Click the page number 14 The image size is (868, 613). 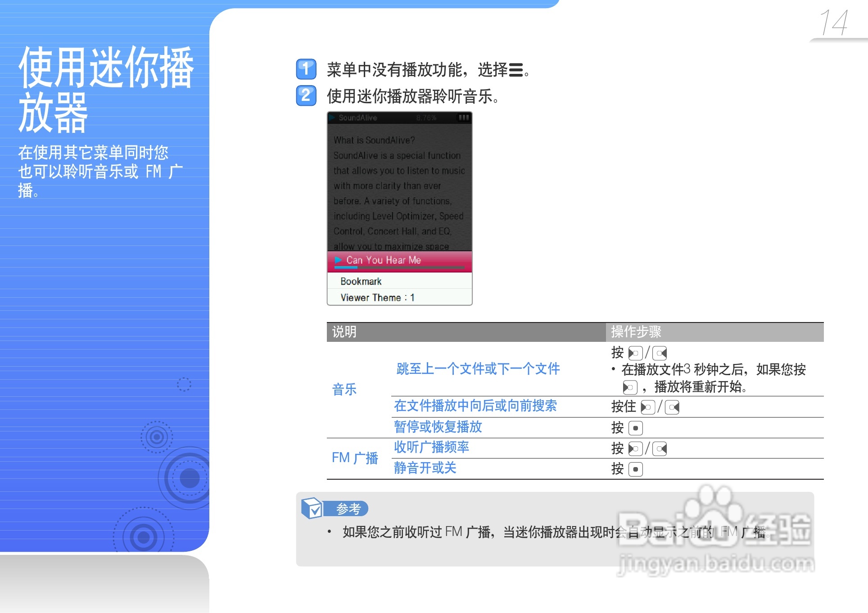click(834, 23)
